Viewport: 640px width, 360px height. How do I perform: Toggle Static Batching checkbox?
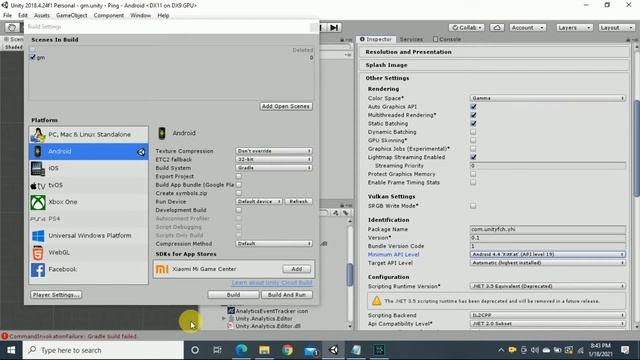coord(473,123)
